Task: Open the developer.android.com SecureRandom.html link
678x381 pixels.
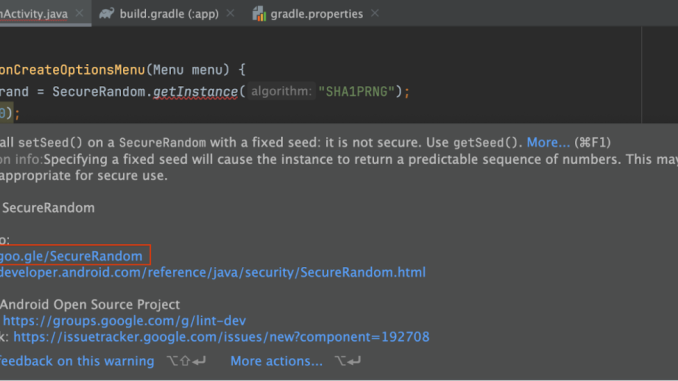Action: coord(213,272)
